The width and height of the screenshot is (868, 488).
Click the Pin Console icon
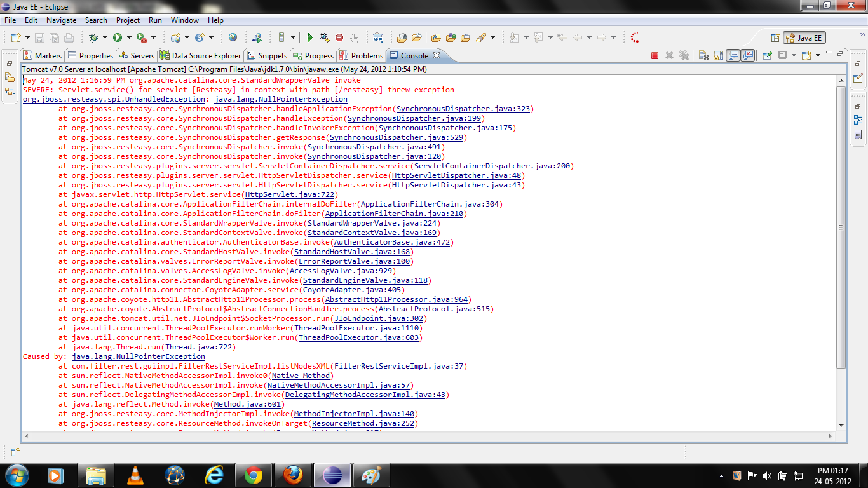(x=768, y=55)
